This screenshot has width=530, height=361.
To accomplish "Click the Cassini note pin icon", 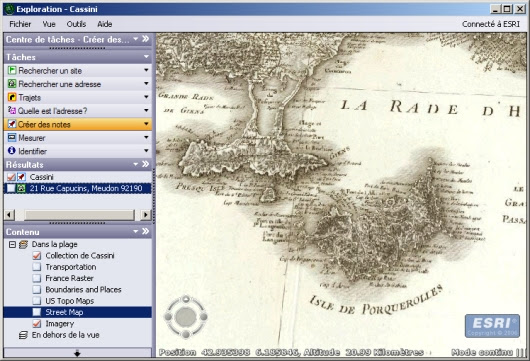I will (22, 177).
